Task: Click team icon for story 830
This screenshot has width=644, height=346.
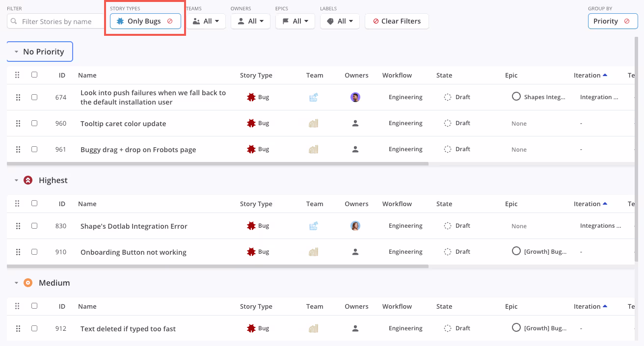Action: tap(314, 226)
